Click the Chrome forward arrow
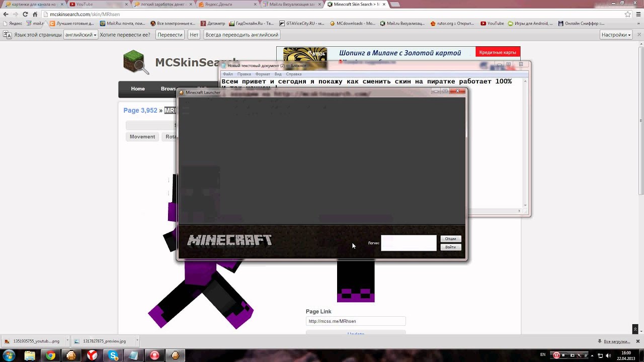The image size is (644, 362). tap(15, 14)
